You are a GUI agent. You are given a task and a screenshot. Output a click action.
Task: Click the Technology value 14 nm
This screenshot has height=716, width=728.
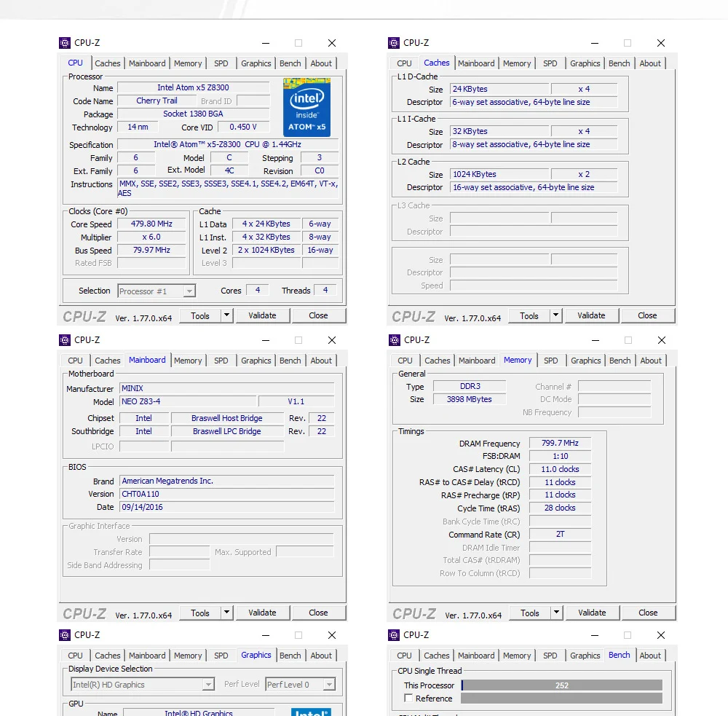click(x=138, y=127)
